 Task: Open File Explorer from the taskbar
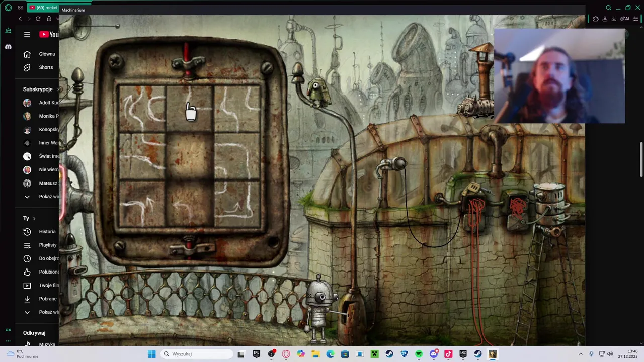(315, 354)
